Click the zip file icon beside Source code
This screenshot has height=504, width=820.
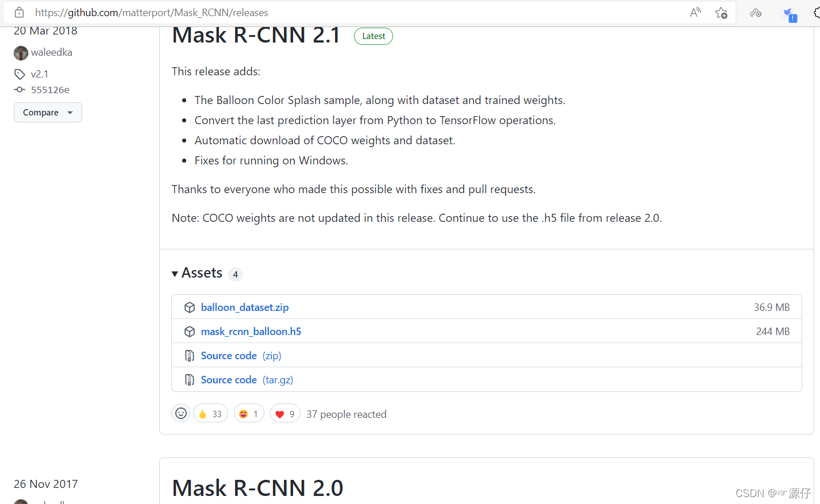(190, 355)
